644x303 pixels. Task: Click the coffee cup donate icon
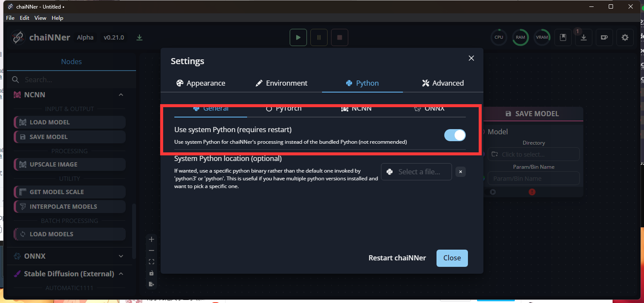tap(604, 37)
